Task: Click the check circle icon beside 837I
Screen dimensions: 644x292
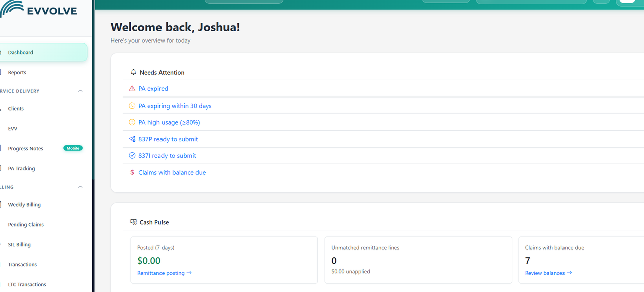Action: coord(132,156)
